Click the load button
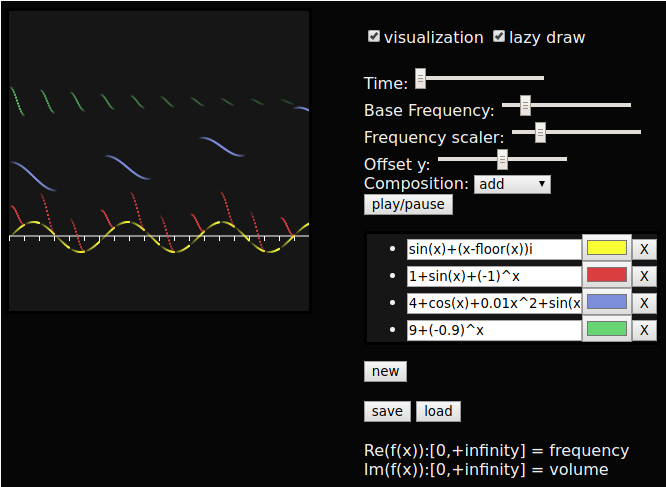Image resolution: width=666 pixels, height=487 pixels. pos(438,411)
